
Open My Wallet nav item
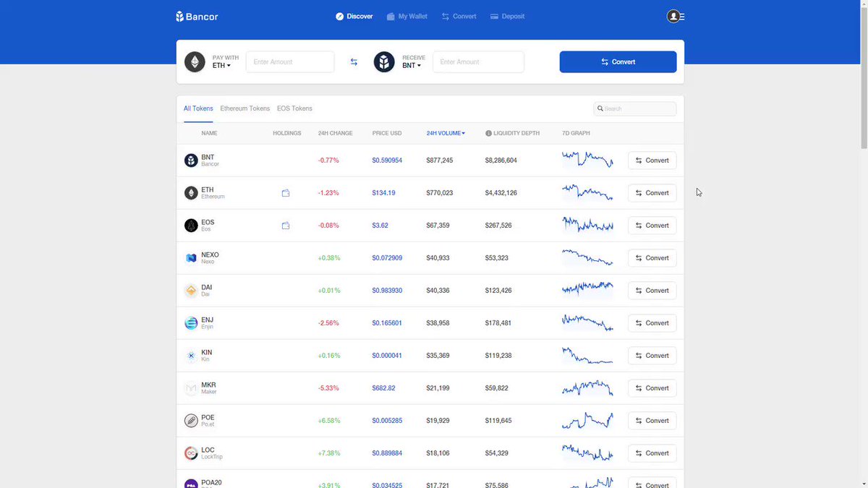[407, 16]
